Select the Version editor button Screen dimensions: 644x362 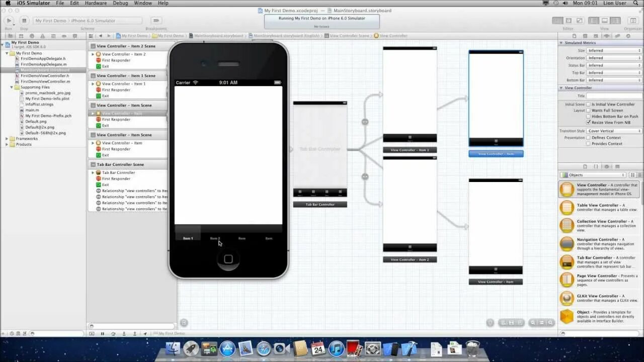pos(579,21)
